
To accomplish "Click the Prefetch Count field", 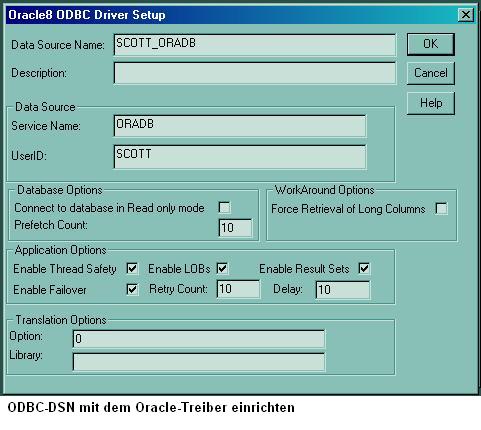I will pyautogui.click(x=235, y=228).
